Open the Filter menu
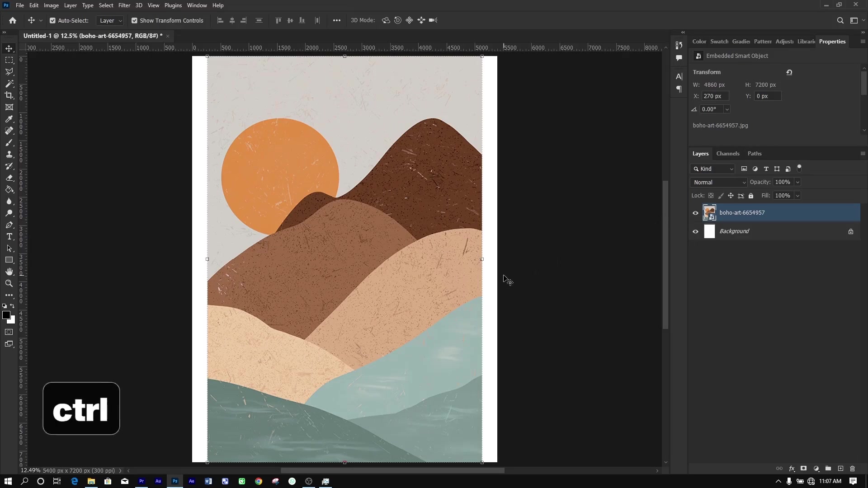 coord(124,5)
